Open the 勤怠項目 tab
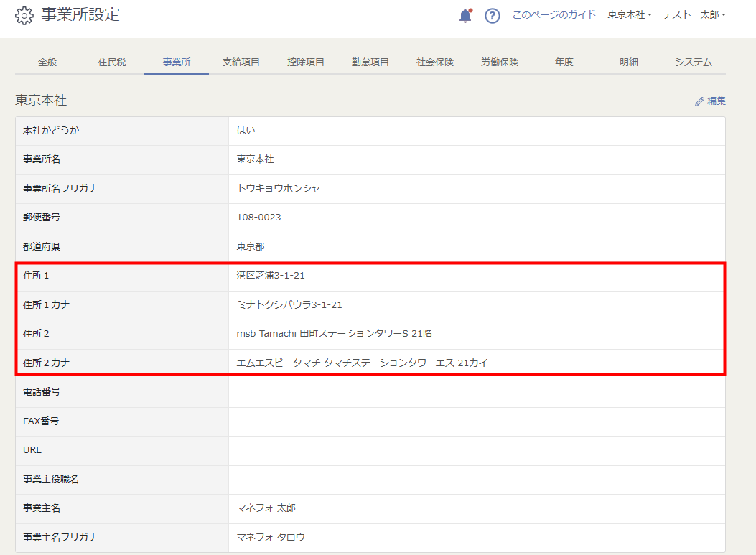 coord(370,62)
